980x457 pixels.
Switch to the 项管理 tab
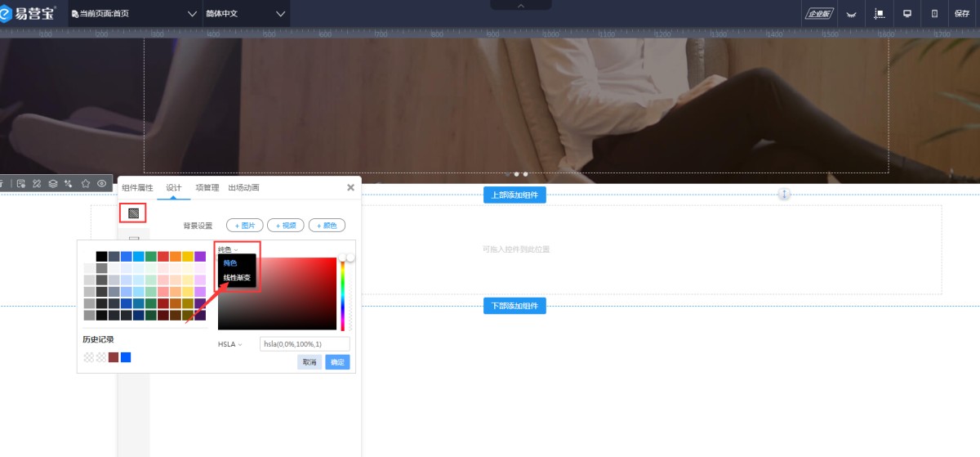pyautogui.click(x=207, y=187)
